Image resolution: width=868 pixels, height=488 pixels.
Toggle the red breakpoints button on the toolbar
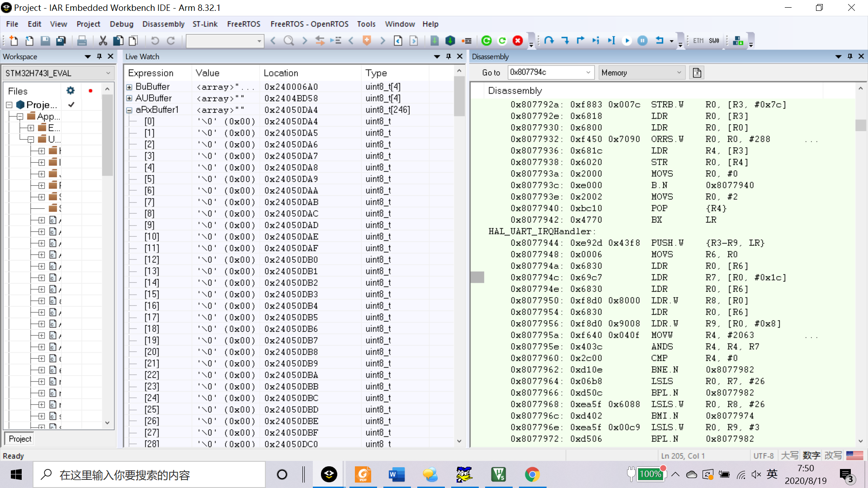click(467, 41)
